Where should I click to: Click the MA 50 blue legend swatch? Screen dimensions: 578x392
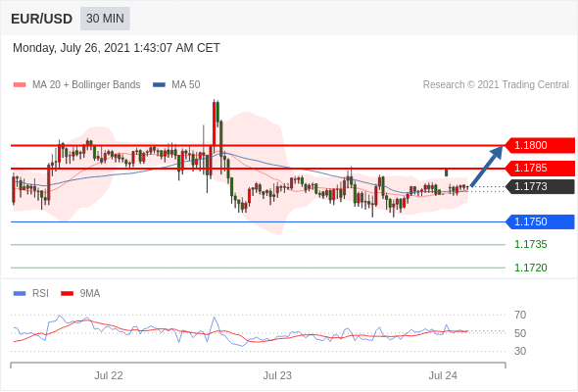(x=159, y=85)
